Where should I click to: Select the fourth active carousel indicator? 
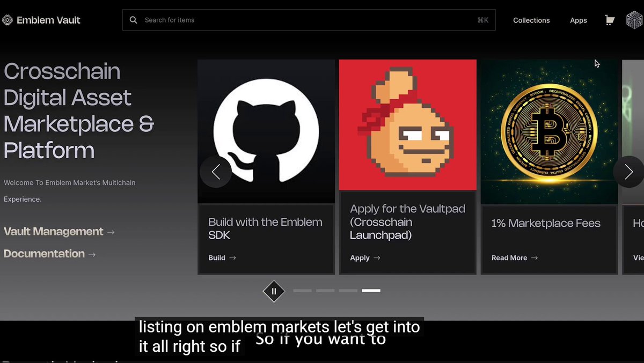(x=371, y=291)
